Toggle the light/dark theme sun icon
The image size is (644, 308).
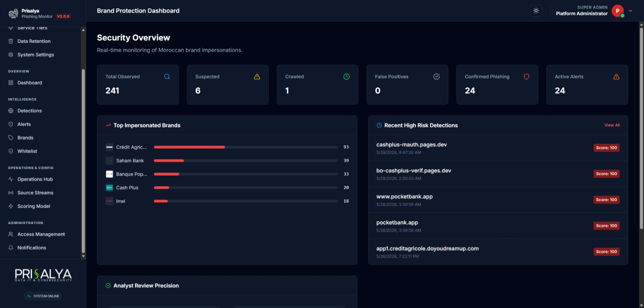click(x=536, y=11)
